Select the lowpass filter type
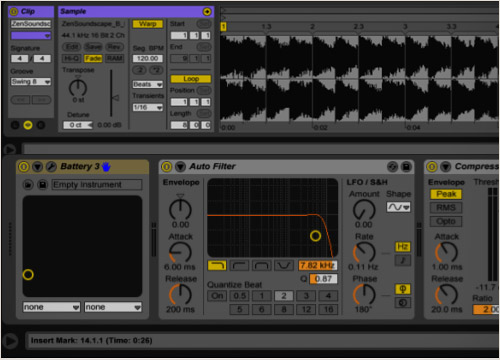Viewport: 500px width, 360px height. (x=217, y=265)
